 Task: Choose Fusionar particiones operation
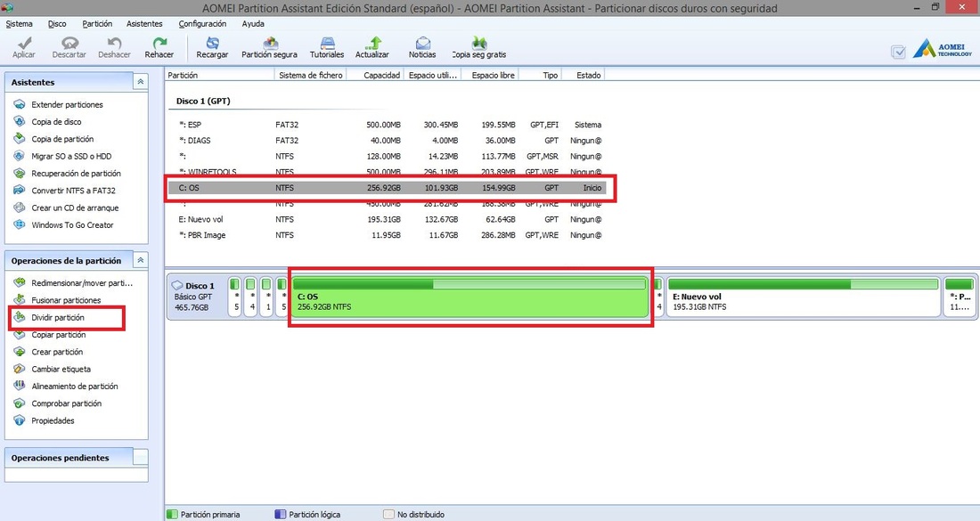point(66,300)
